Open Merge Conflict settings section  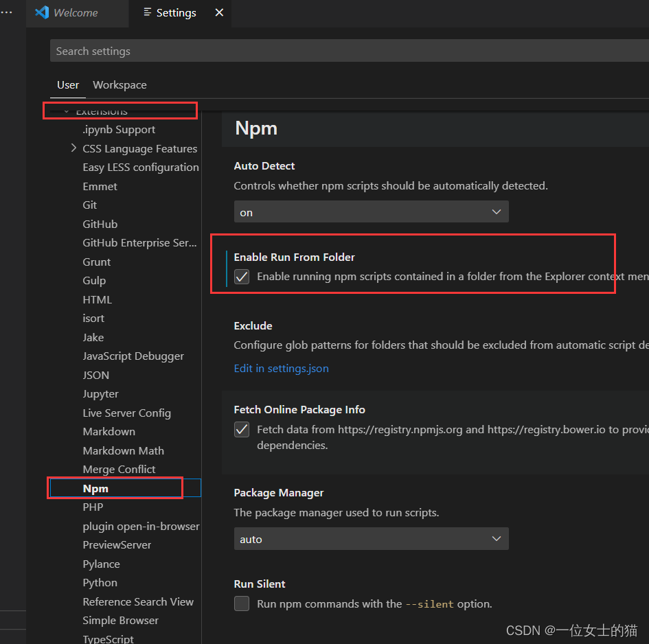pos(119,469)
